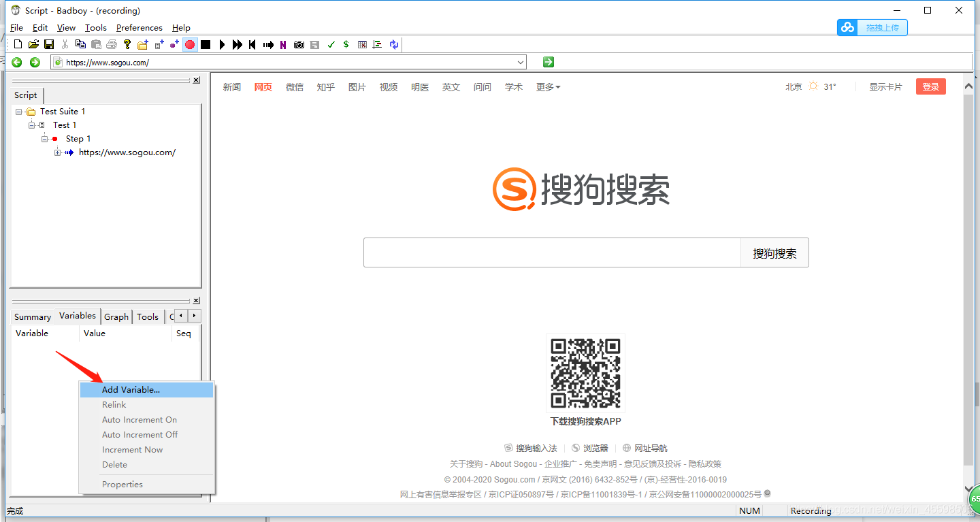Collapse the Test Suite 1 node
Viewport: 980px width, 522px height.
tap(19, 112)
